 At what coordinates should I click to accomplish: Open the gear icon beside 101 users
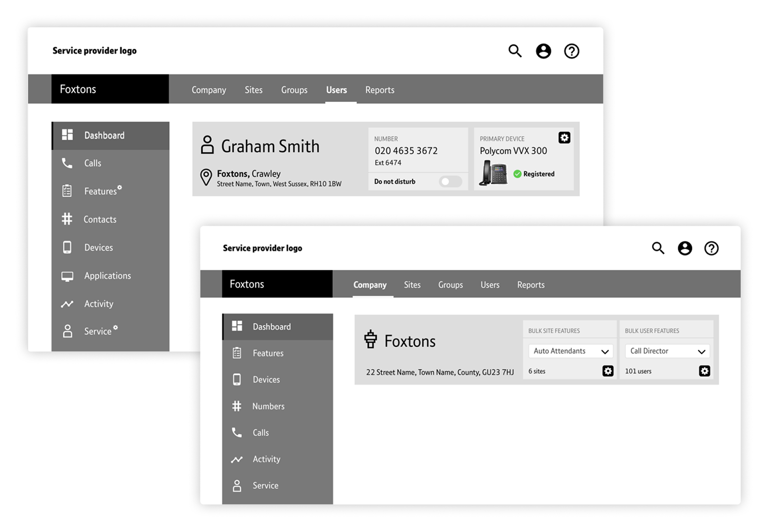click(x=704, y=371)
